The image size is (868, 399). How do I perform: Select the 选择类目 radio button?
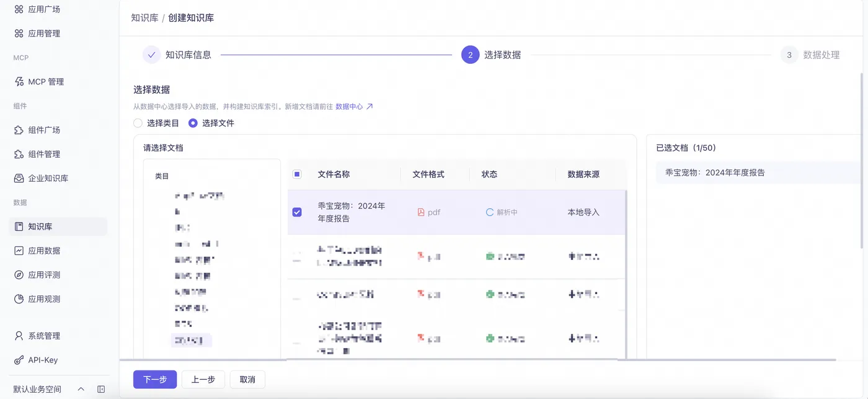click(138, 123)
